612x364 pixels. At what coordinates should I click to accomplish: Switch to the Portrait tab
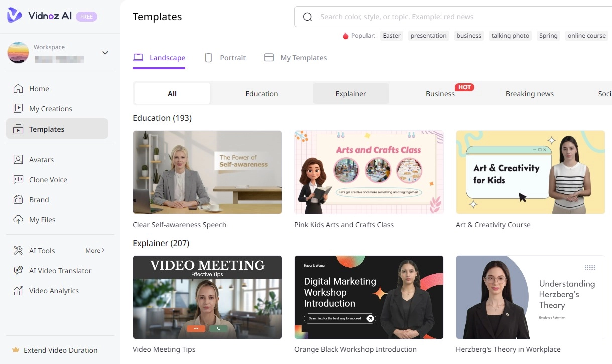tap(225, 58)
